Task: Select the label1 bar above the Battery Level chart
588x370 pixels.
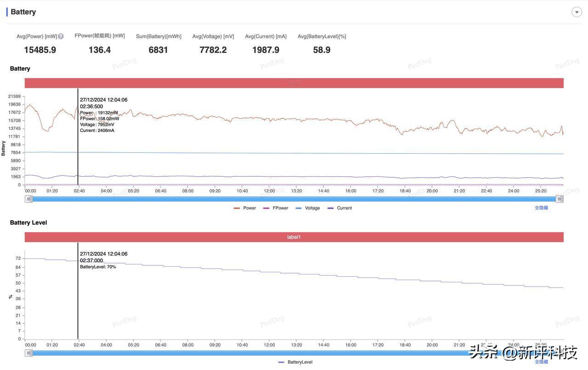Action: point(294,237)
